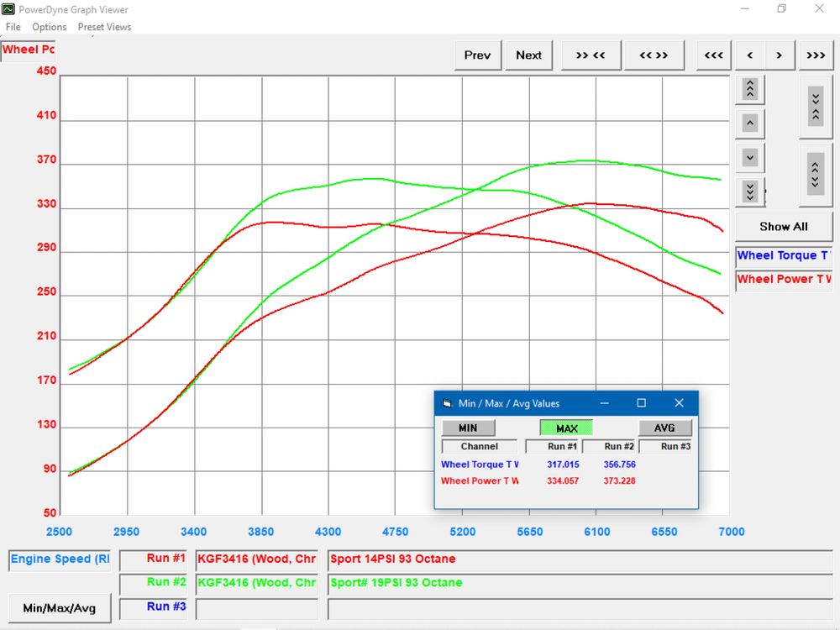
Task: Click the Engine Speed X-axis channel label
Action: click(60, 559)
